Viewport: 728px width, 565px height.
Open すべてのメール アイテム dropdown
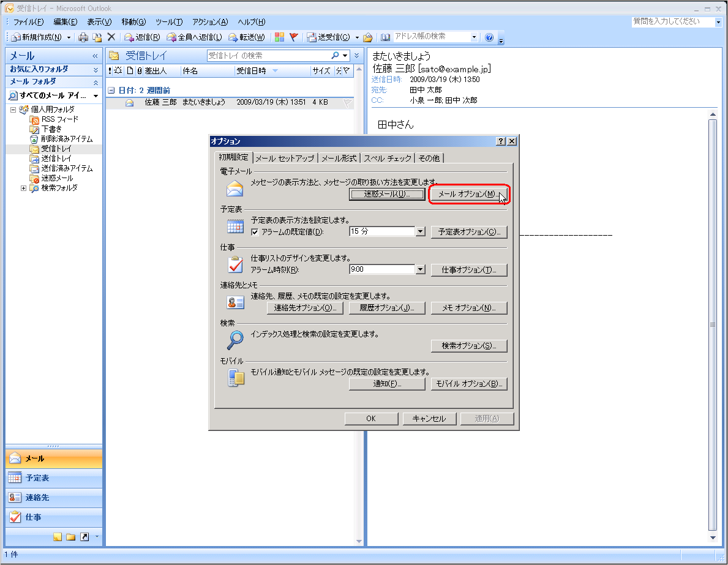click(x=96, y=95)
